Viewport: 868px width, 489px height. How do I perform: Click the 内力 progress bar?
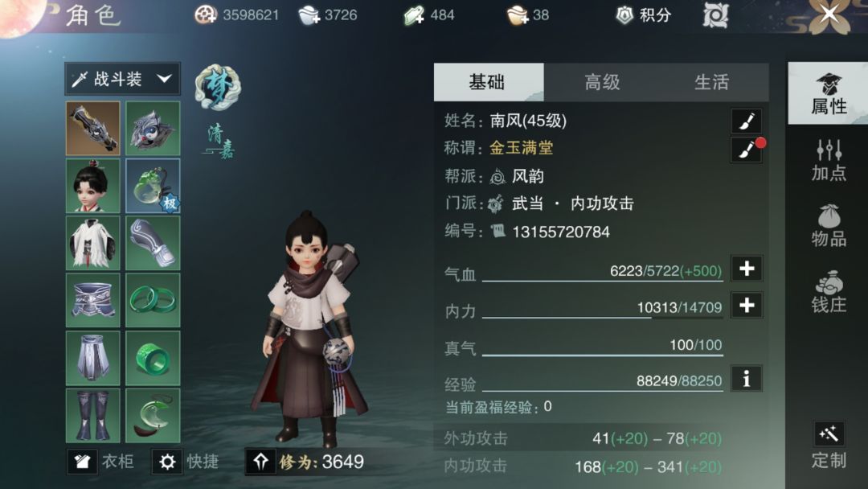tap(602, 318)
